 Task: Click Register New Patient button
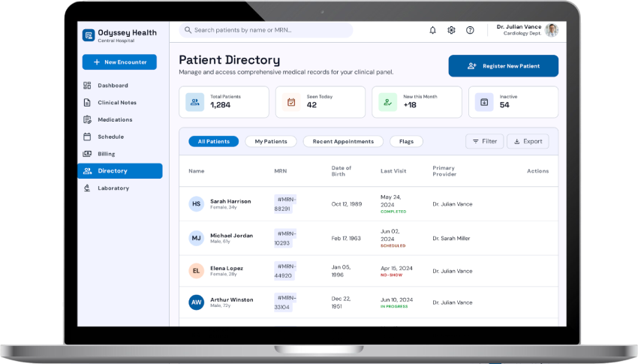click(x=504, y=66)
